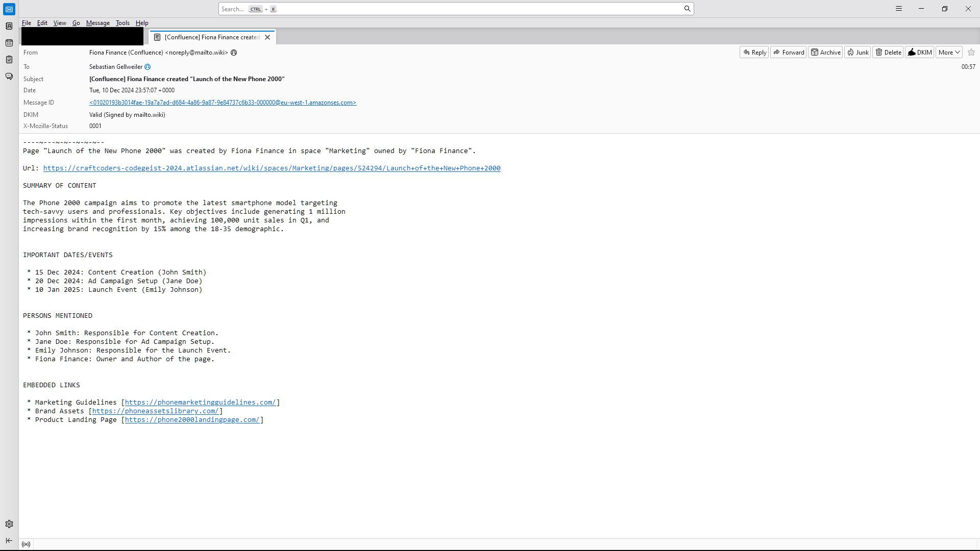Collapse the spaces toolbar arrow icon
The image size is (980, 551).
pyautogui.click(x=9, y=540)
